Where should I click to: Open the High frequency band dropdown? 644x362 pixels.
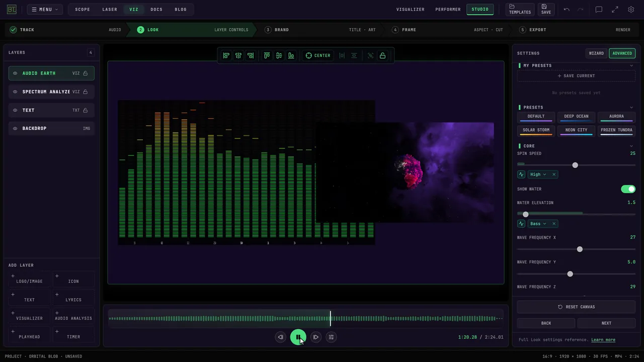point(538,174)
